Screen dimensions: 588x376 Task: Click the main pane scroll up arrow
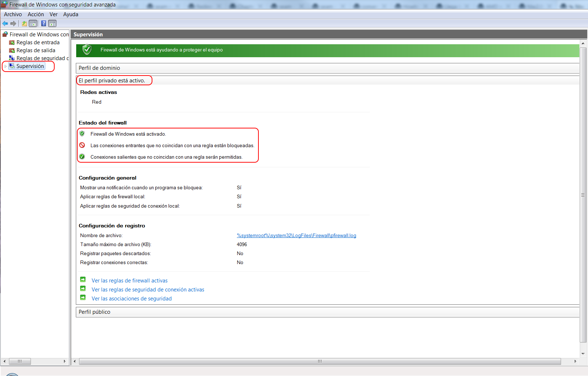coord(583,44)
